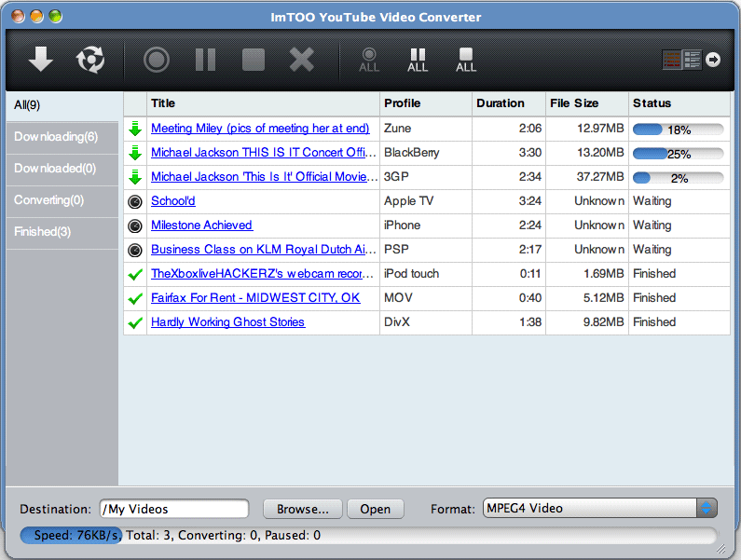
Task: Open TheXboxliveHACKERZ's webcam recording link
Action: 262,274
